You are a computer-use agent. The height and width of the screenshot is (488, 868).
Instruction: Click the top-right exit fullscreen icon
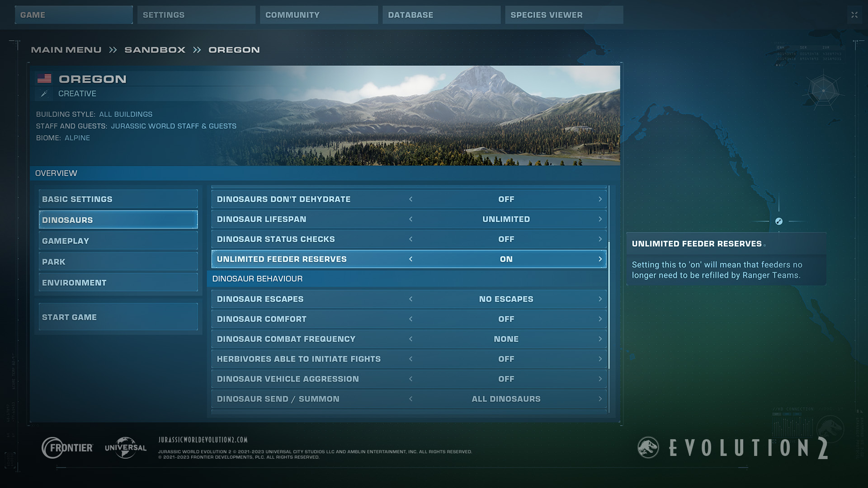(854, 15)
